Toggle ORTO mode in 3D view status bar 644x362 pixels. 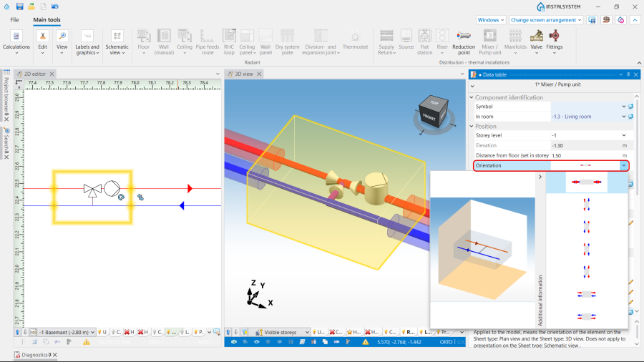click(446, 342)
